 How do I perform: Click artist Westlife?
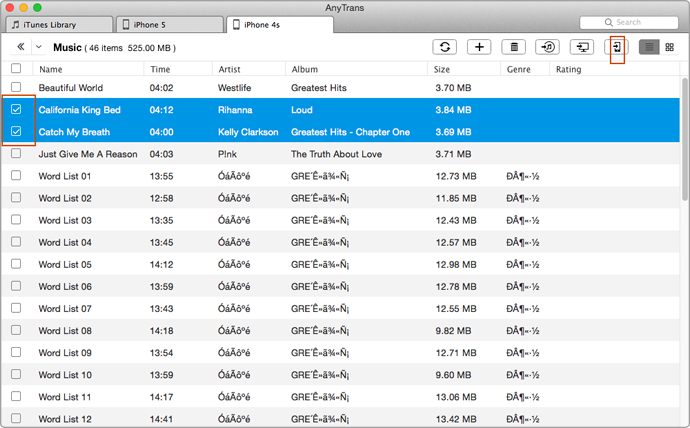[234, 88]
